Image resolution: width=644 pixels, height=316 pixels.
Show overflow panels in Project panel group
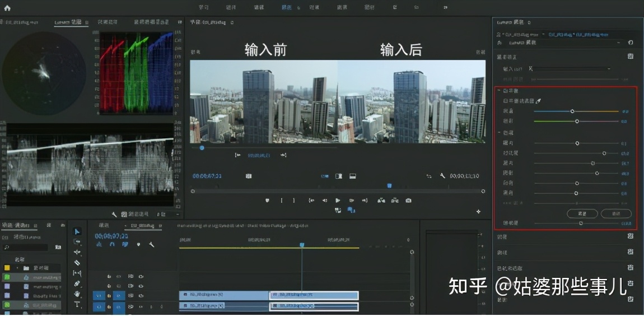coord(62,225)
